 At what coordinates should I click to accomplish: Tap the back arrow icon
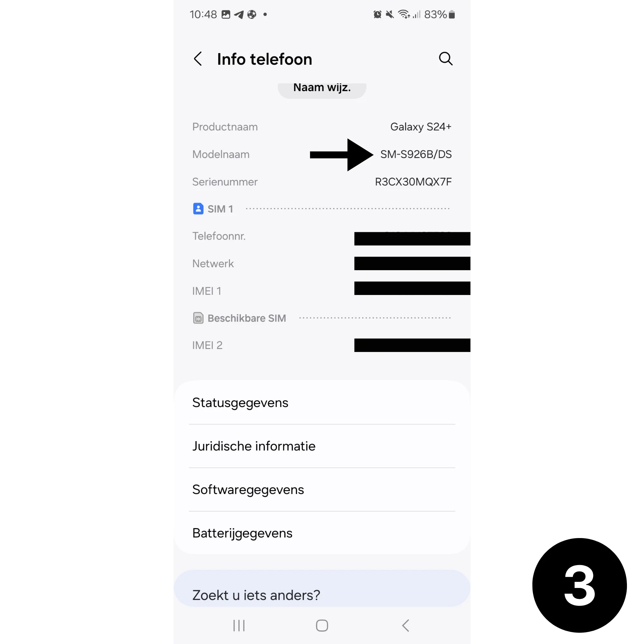(x=199, y=59)
